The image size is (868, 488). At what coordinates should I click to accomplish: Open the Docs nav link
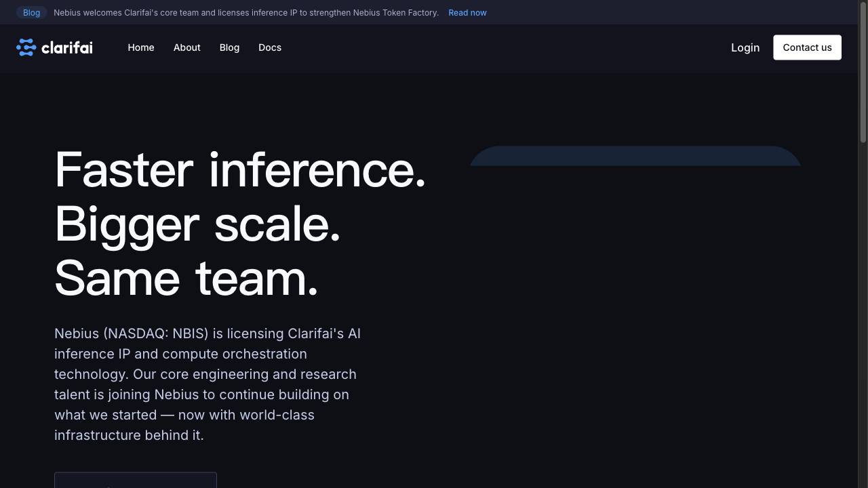click(x=270, y=47)
